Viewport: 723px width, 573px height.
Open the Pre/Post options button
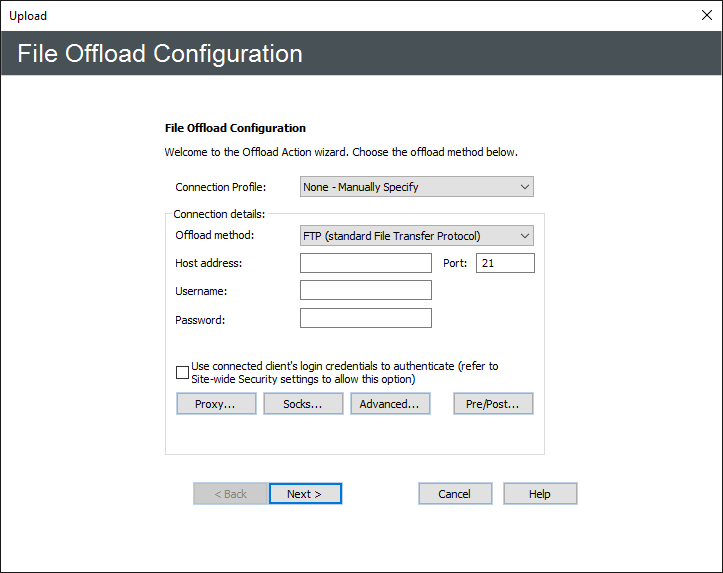click(493, 404)
